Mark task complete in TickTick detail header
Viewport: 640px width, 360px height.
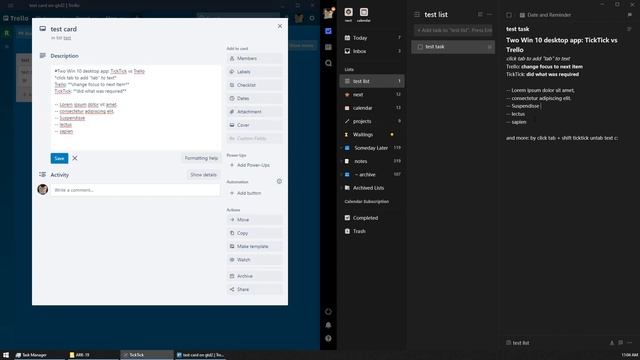tap(509, 15)
